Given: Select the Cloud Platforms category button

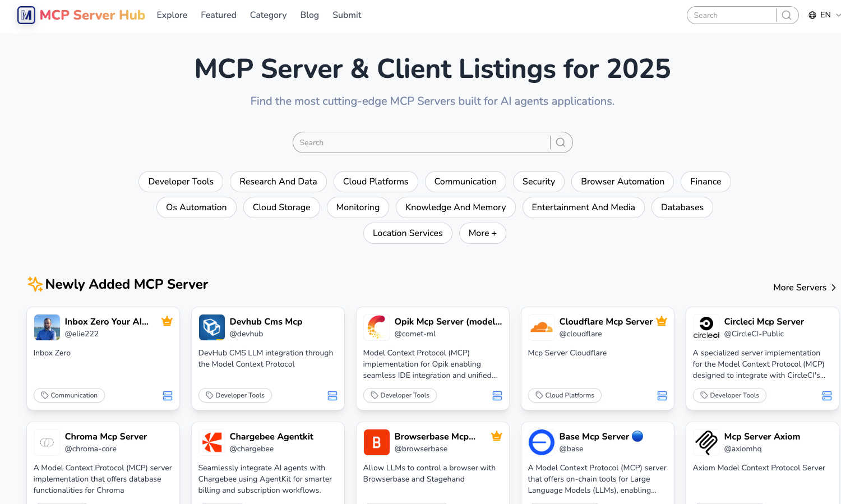Looking at the screenshot, I should click(x=376, y=182).
